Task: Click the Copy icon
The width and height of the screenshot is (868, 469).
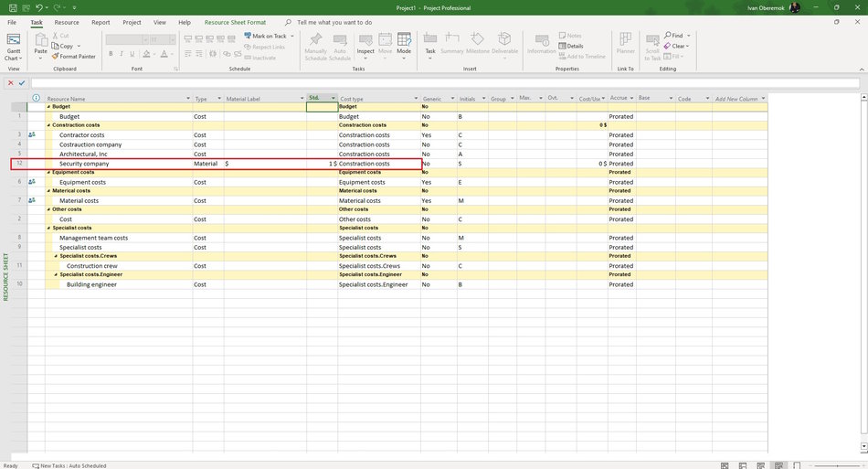Action: coord(56,46)
